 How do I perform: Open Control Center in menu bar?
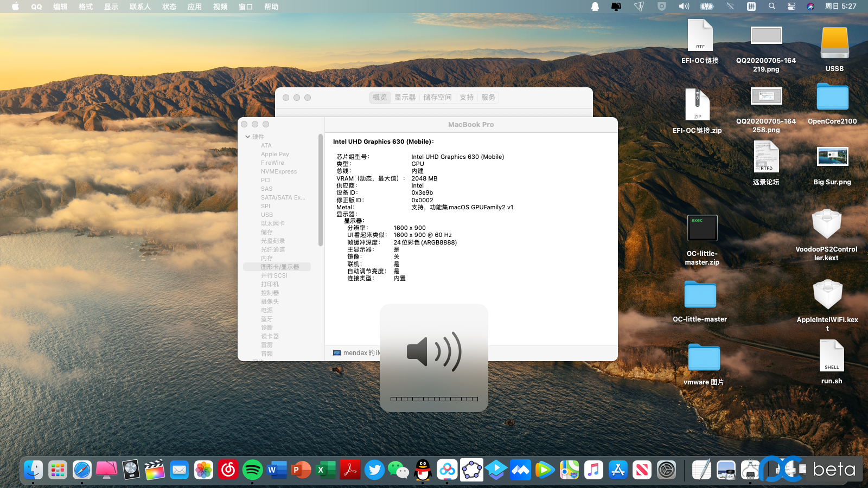pos(791,7)
